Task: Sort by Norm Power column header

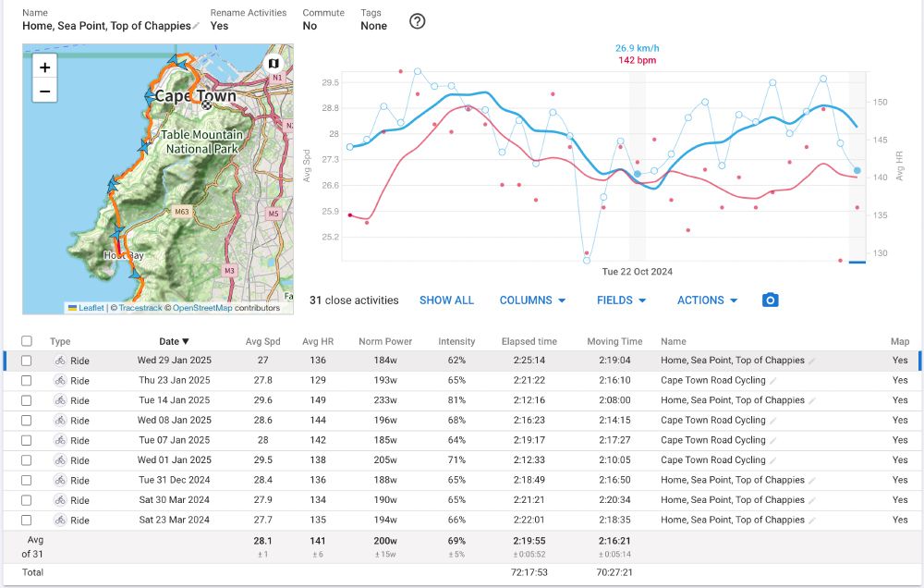Action: click(x=385, y=341)
